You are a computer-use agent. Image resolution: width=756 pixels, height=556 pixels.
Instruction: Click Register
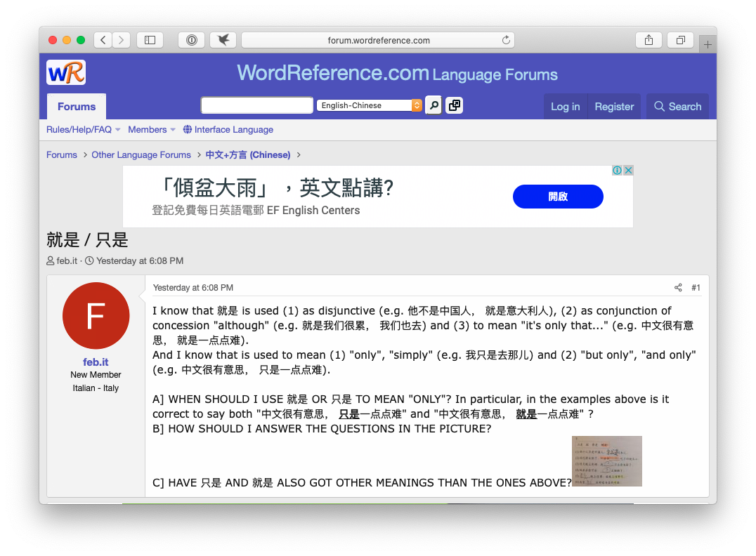pos(614,107)
